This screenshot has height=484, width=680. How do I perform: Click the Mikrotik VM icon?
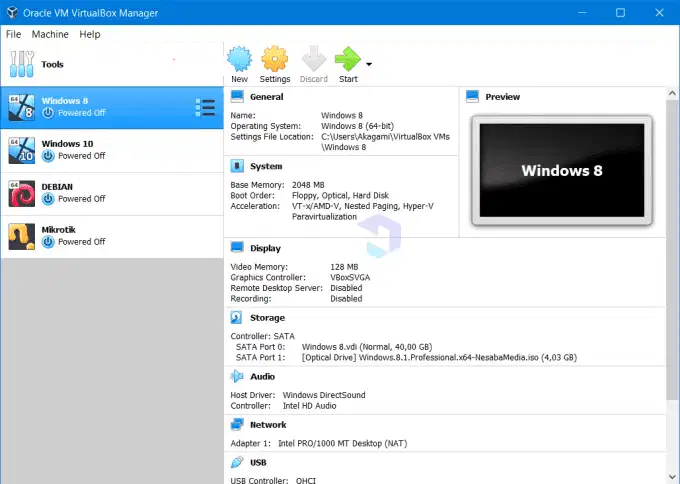tap(22, 236)
